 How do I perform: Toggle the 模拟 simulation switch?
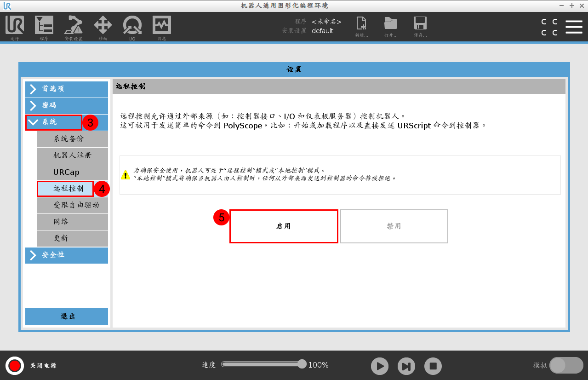tap(566, 365)
